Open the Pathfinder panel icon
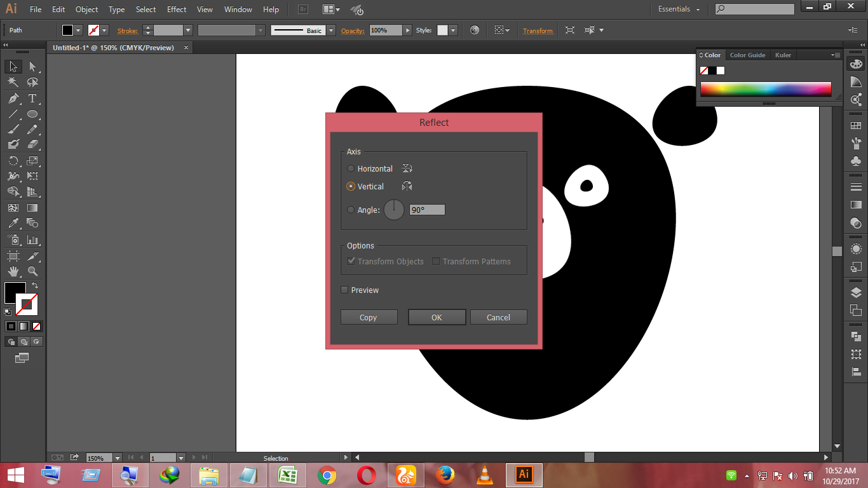Image resolution: width=868 pixels, height=488 pixels. point(856,336)
